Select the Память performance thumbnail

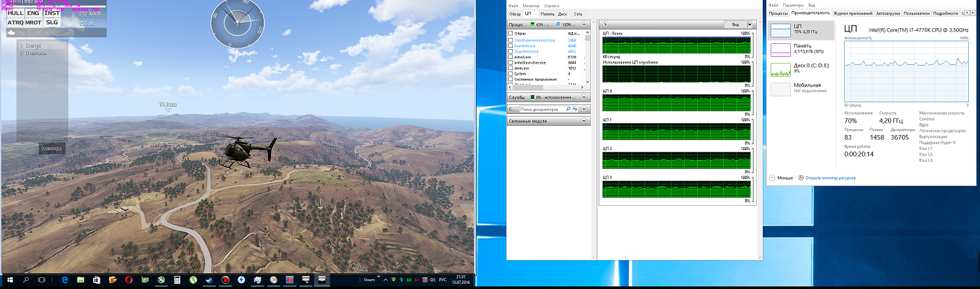pos(780,49)
